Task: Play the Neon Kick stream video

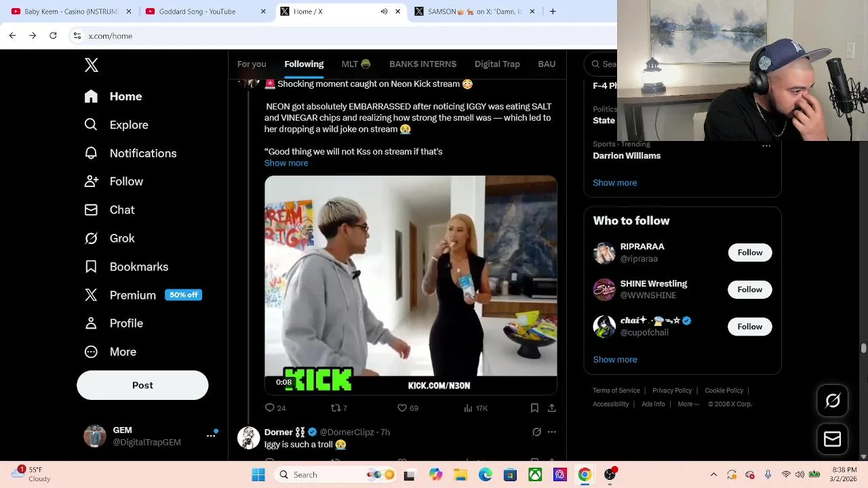Action: pyautogui.click(x=410, y=285)
